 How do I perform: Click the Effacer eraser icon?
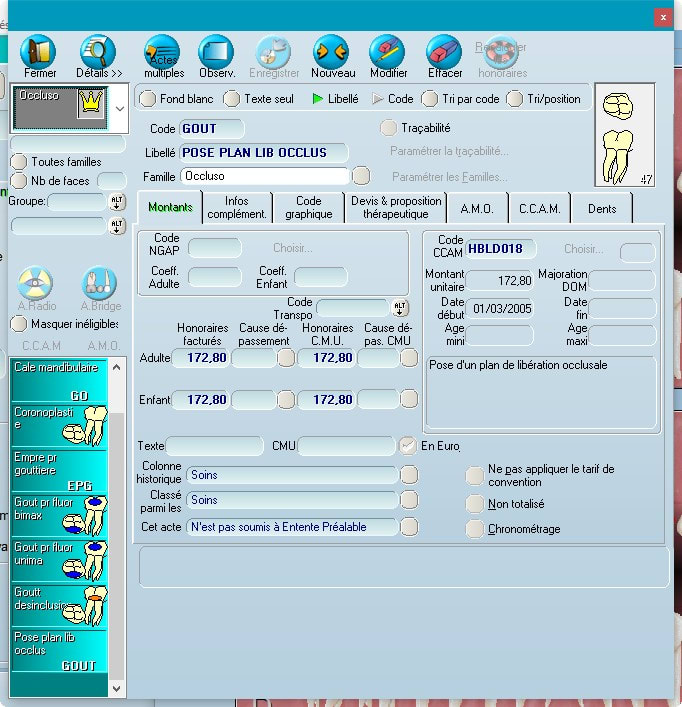[x=444, y=52]
